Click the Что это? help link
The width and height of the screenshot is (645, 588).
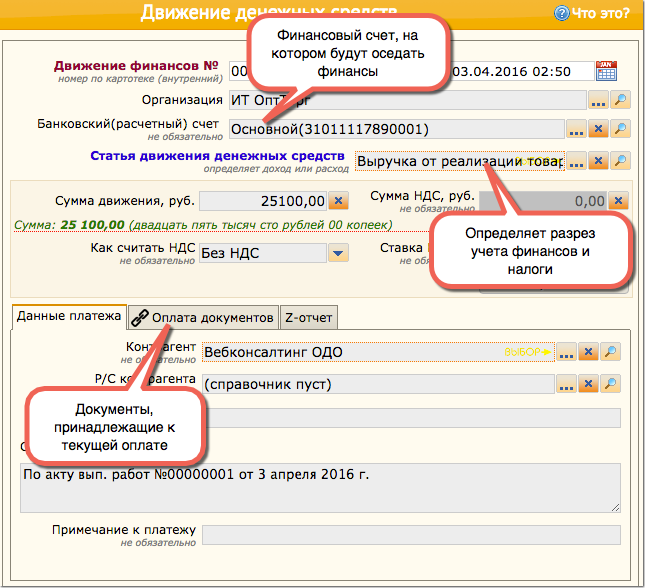598,13
